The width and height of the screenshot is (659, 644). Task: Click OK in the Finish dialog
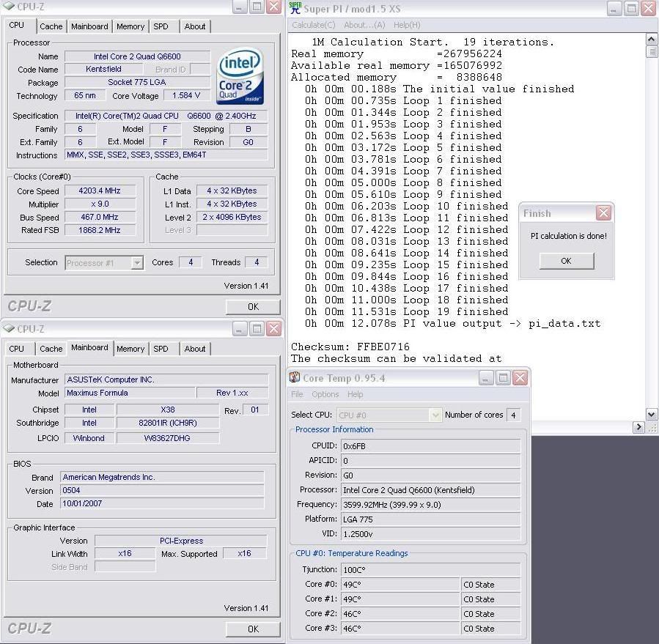(567, 261)
